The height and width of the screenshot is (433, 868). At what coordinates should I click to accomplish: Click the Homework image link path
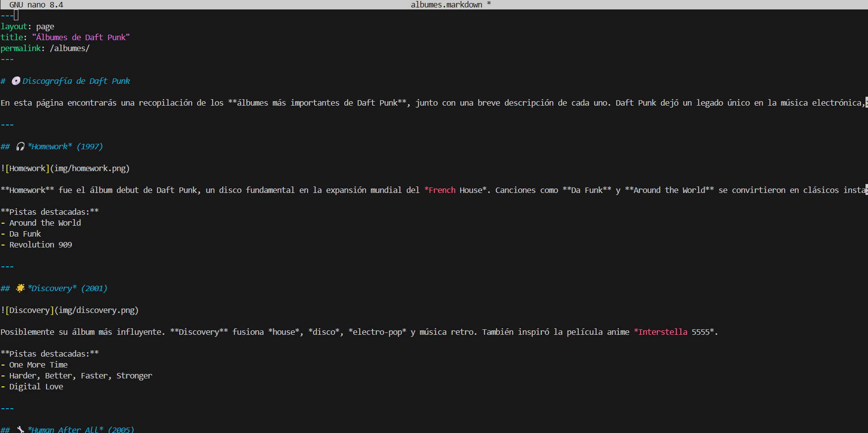90,169
